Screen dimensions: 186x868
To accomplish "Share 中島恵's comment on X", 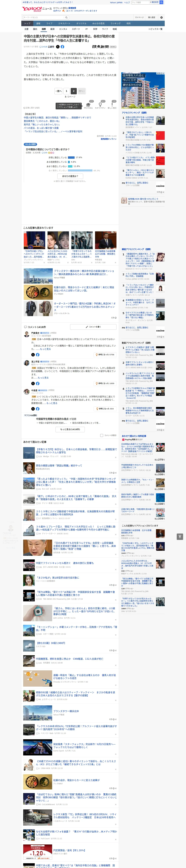I will (x=33, y=409).
